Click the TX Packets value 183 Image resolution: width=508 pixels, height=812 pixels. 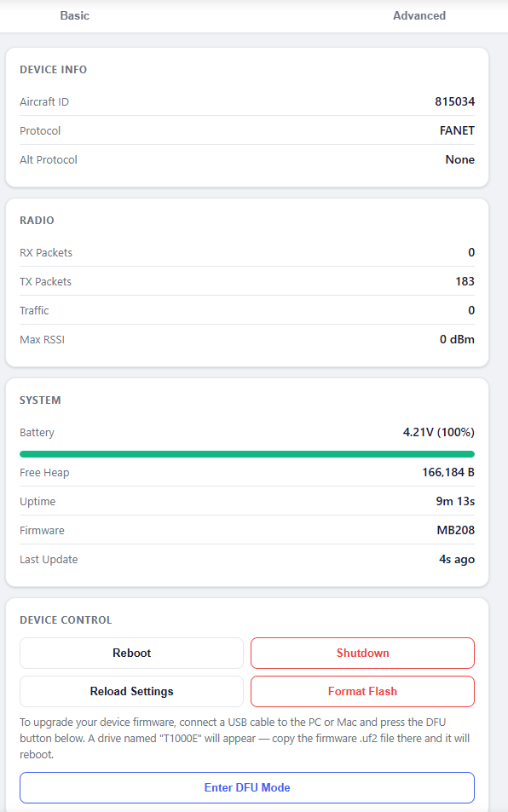[x=465, y=281]
